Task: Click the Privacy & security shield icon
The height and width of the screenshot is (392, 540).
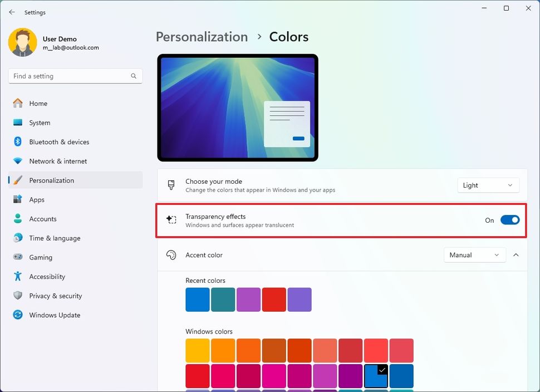Action: [x=18, y=296]
